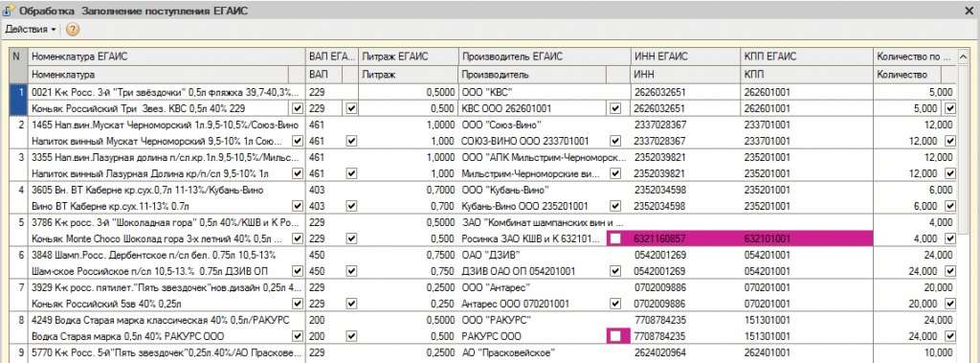Select row number 5 cell
Viewport: 980px width, 363px height.
coord(19,230)
